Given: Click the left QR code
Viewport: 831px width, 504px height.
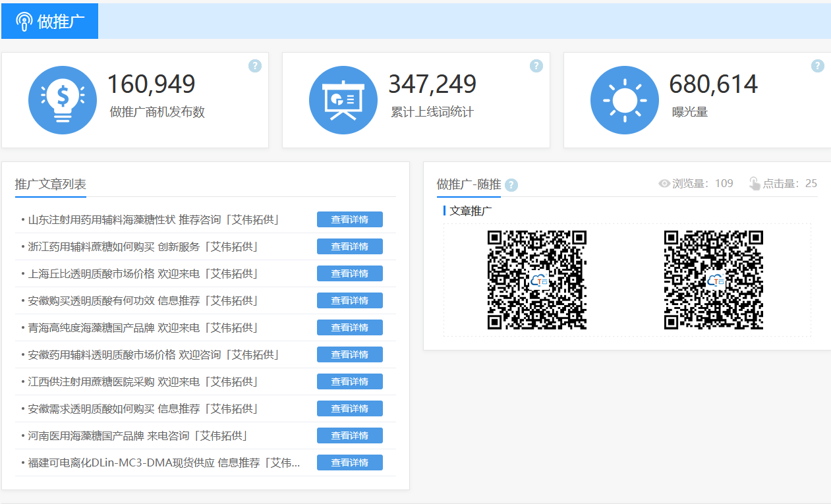Looking at the screenshot, I should [x=537, y=280].
